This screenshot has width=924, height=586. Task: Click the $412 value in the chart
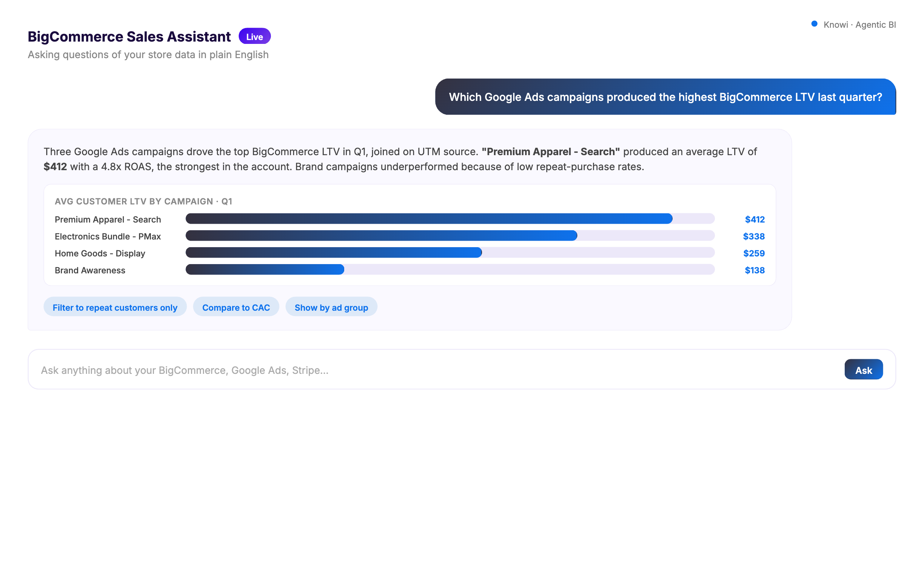pyautogui.click(x=755, y=219)
